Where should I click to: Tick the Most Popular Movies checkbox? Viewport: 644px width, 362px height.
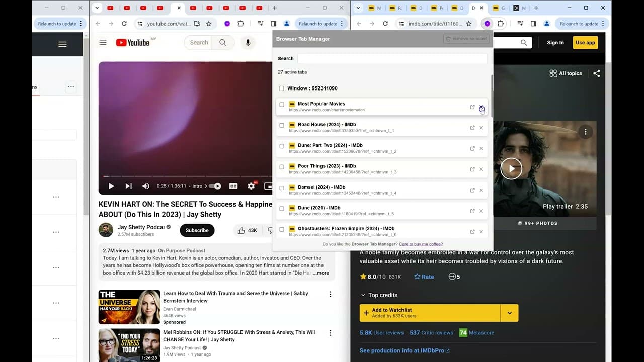(x=282, y=105)
